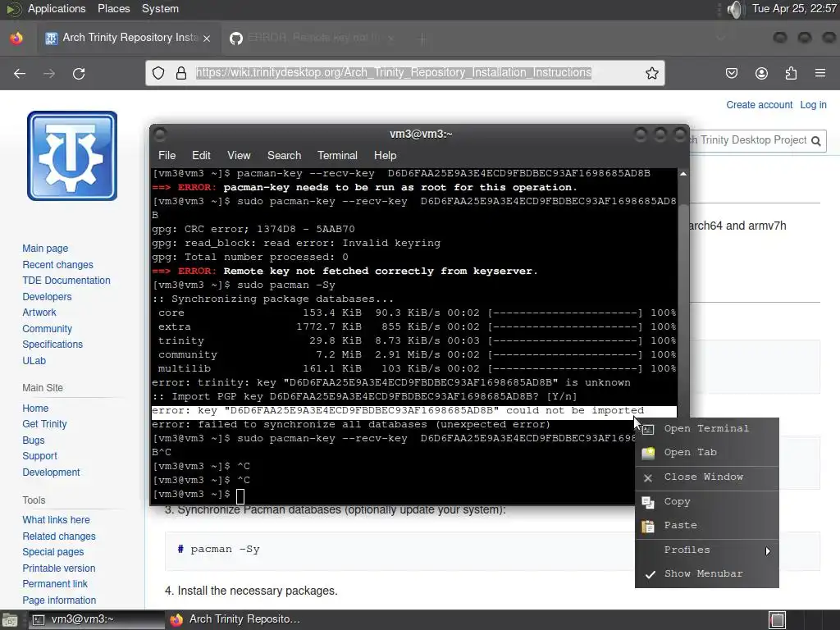840x630 pixels.
Task: Open the Places menu in the top panel
Action: (113, 8)
